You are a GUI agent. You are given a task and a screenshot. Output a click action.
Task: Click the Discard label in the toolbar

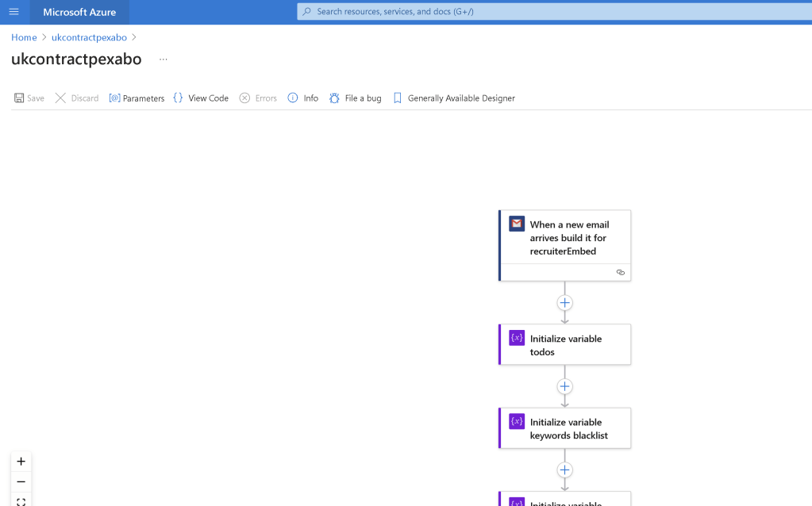(x=85, y=98)
